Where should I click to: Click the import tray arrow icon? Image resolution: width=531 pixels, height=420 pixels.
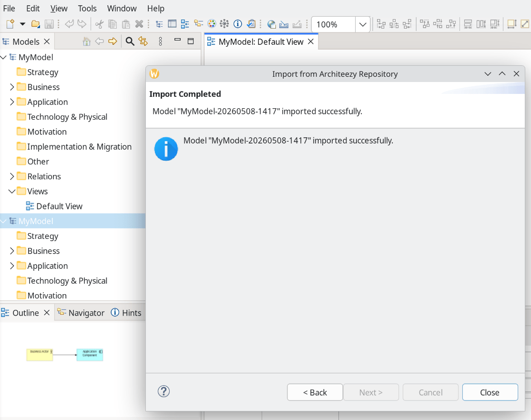click(284, 24)
